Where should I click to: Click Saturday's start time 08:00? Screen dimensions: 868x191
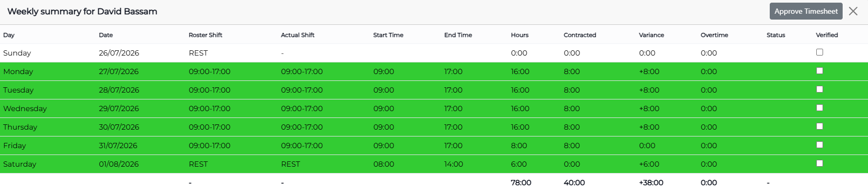point(384,164)
